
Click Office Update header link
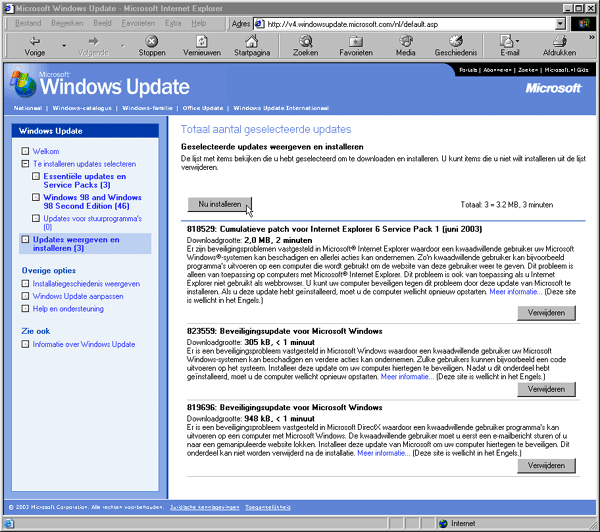203,108
